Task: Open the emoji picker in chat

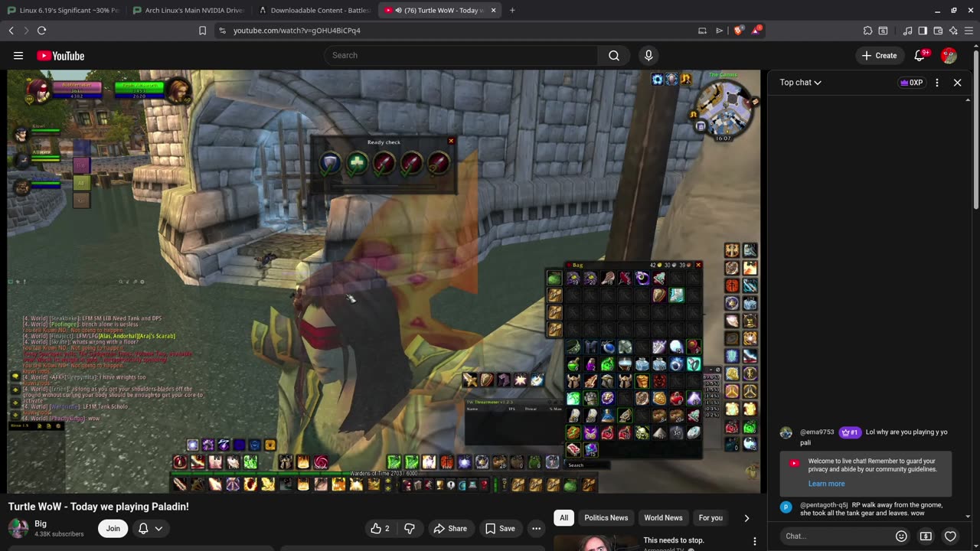Action: [x=901, y=536]
